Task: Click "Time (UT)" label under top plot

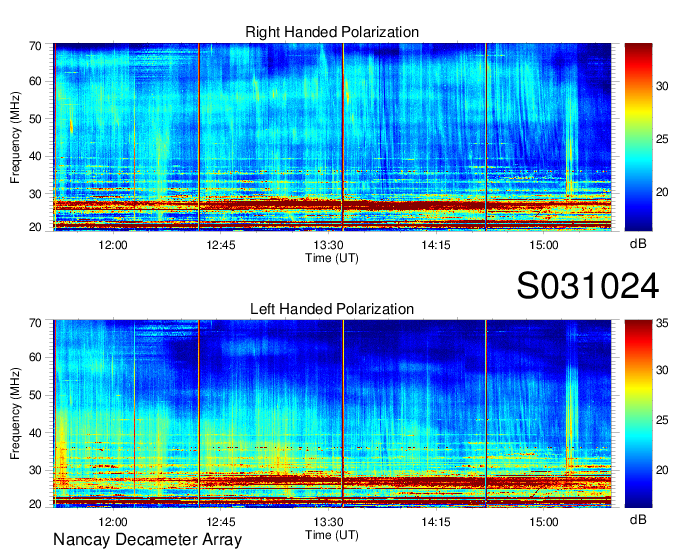Action: point(332,258)
